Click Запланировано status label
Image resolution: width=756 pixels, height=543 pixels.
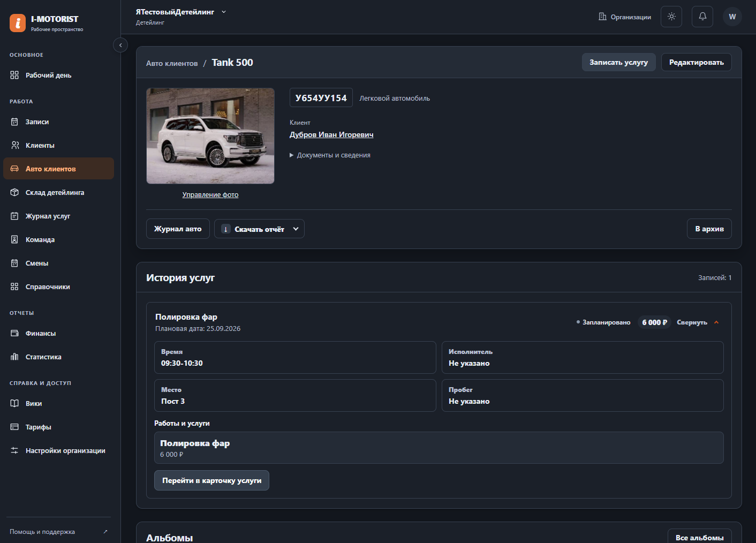coord(603,322)
